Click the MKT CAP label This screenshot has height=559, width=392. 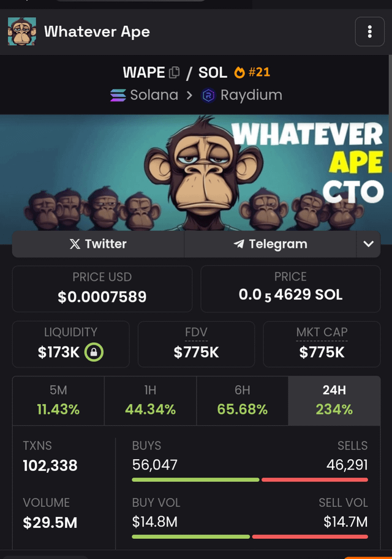coord(322,332)
